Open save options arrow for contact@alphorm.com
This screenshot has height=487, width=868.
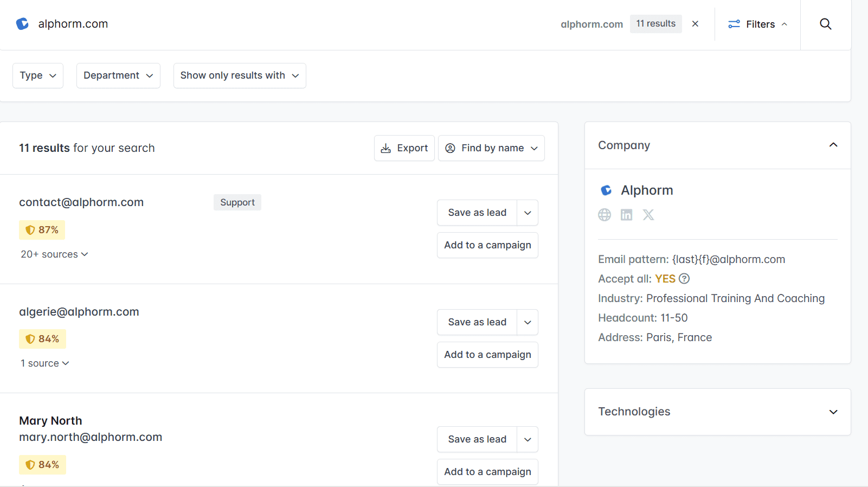[528, 213]
